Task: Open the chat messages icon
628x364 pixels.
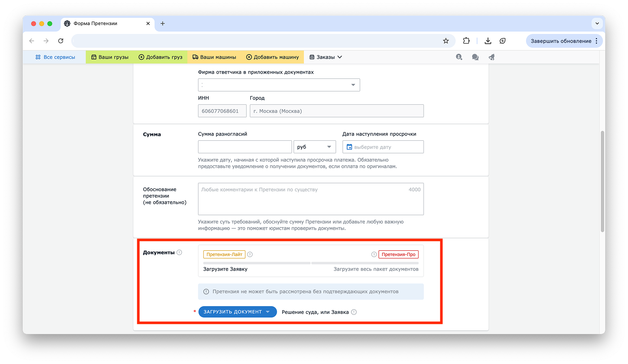Action: pyautogui.click(x=475, y=57)
